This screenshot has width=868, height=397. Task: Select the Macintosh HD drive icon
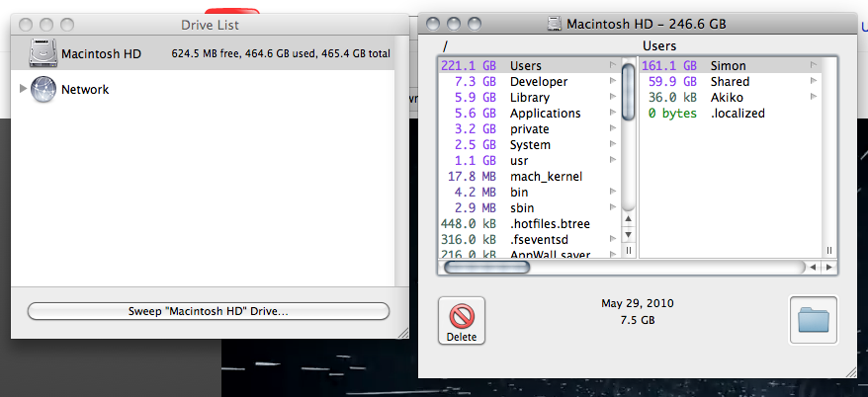pos(43,53)
